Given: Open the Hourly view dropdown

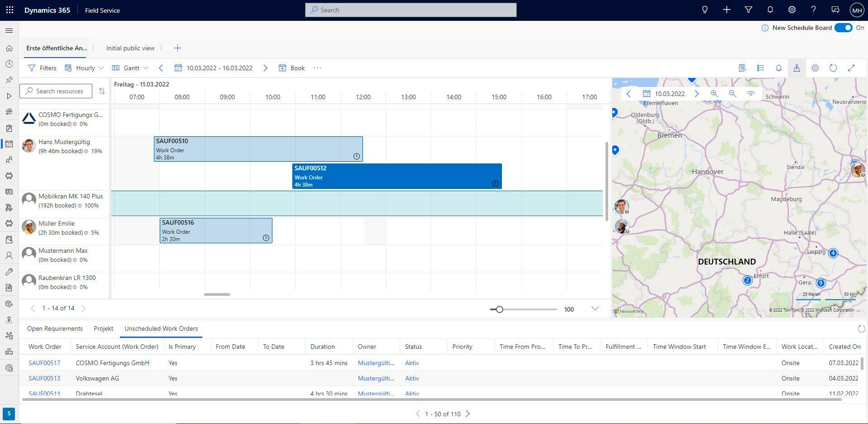Looking at the screenshot, I should coord(84,68).
